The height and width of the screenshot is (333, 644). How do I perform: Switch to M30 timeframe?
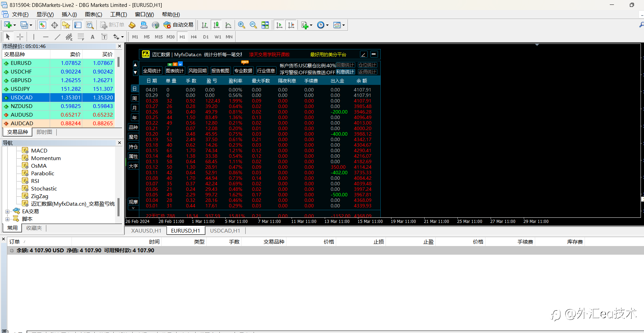pyautogui.click(x=171, y=37)
